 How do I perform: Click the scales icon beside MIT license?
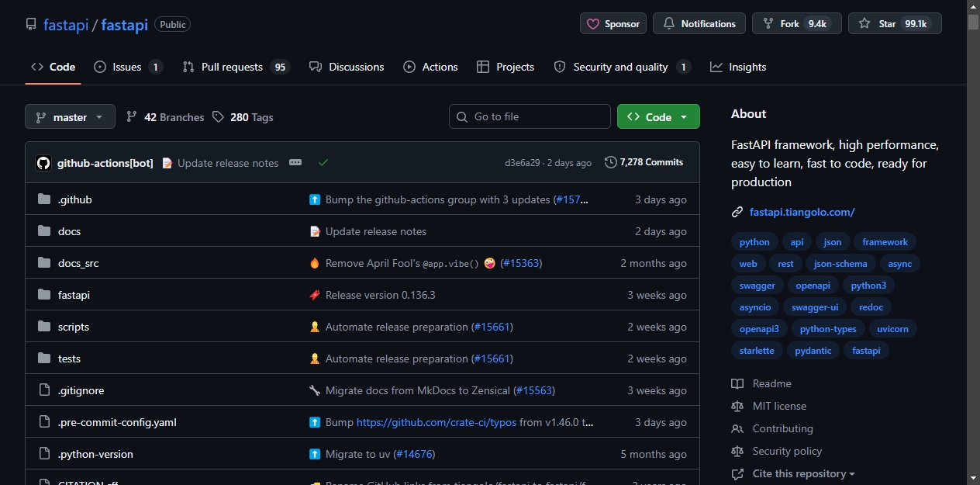737,406
